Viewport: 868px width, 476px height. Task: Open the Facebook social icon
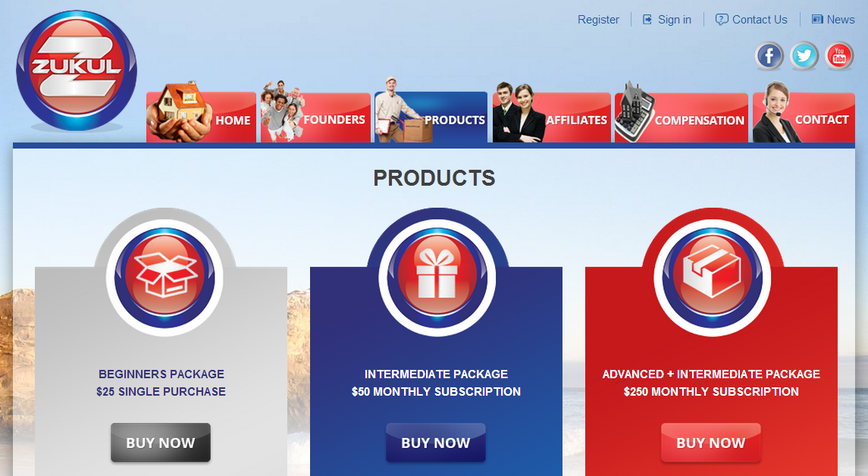pyautogui.click(x=769, y=56)
